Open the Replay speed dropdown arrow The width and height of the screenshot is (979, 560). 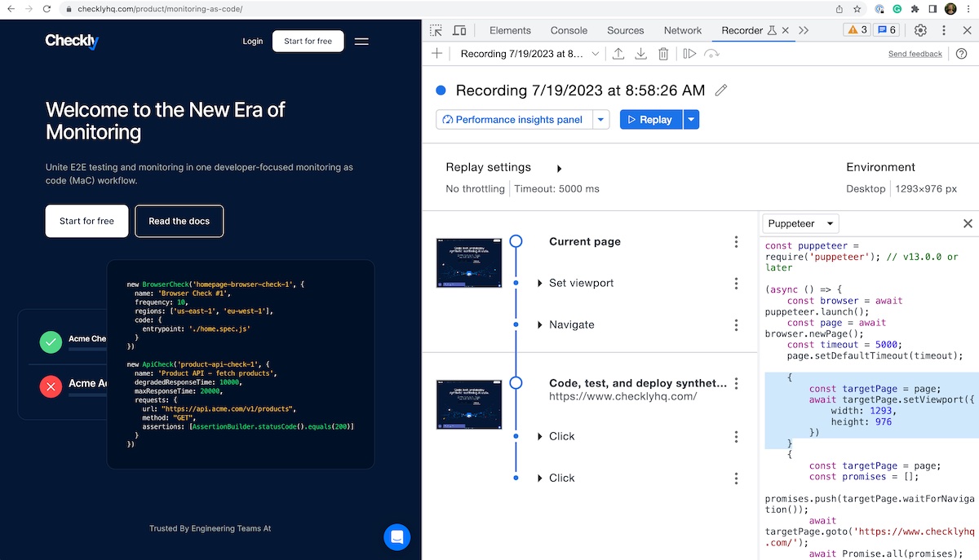click(x=692, y=120)
